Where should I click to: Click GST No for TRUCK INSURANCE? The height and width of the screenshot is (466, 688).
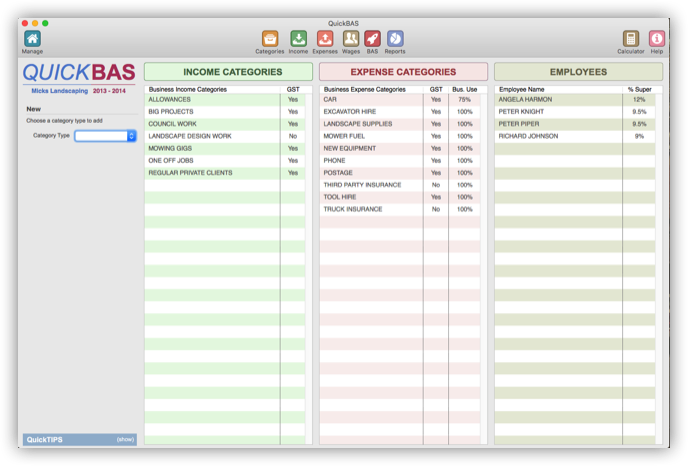point(436,209)
